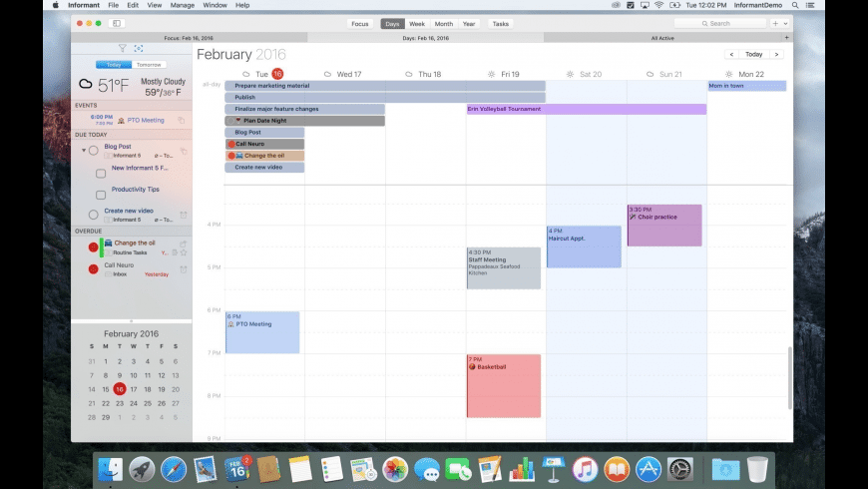Complete the Create new video task circle
The width and height of the screenshot is (868, 489).
click(x=94, y=215)
